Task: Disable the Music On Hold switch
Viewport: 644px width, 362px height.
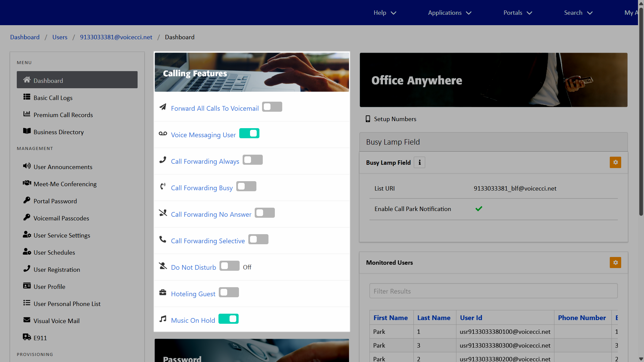Action: 228,319
